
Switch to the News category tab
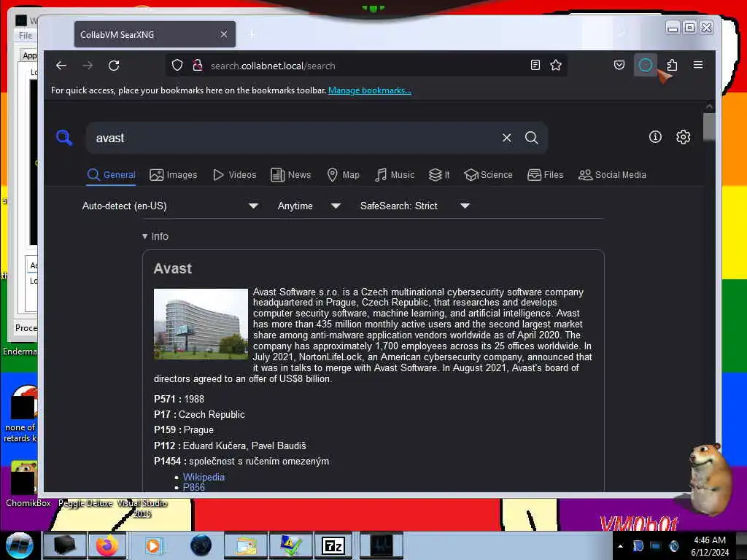point(290,175)
